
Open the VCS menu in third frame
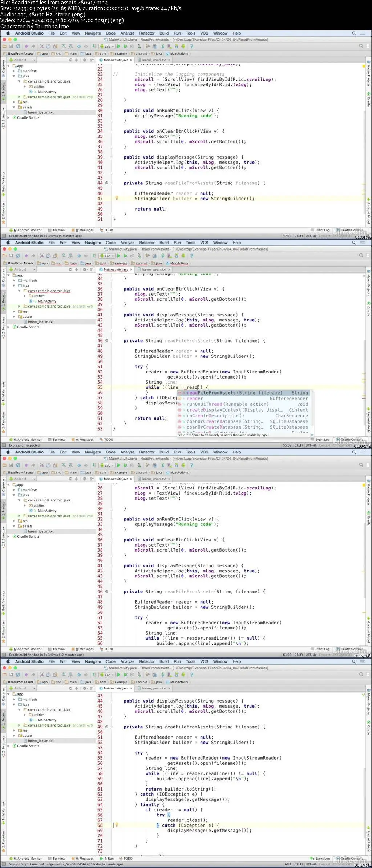pyautogui.click(x=204, y=452)
